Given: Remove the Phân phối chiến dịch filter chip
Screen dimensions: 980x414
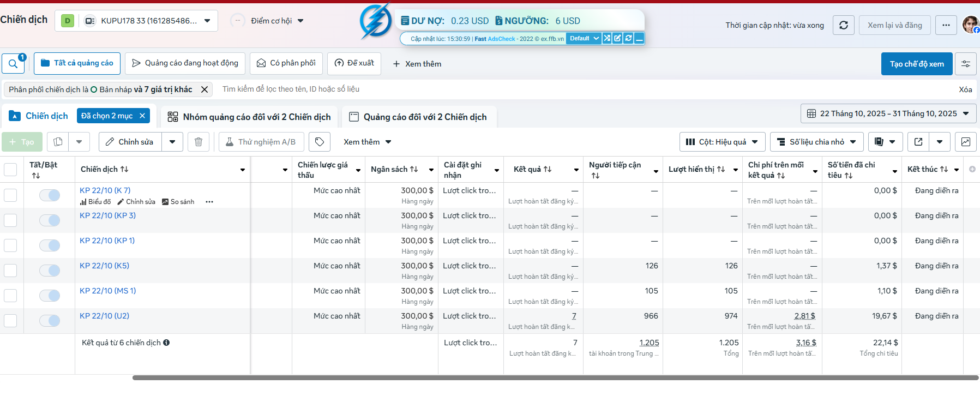Looking at the screenshot, I should click(x=205, y=89).
